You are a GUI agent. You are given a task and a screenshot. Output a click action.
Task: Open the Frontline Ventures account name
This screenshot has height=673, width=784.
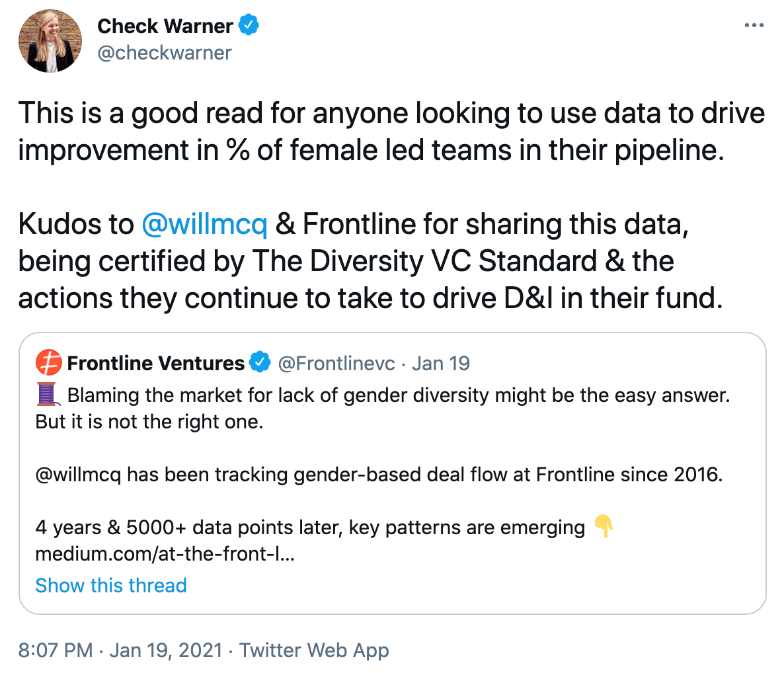155,364
